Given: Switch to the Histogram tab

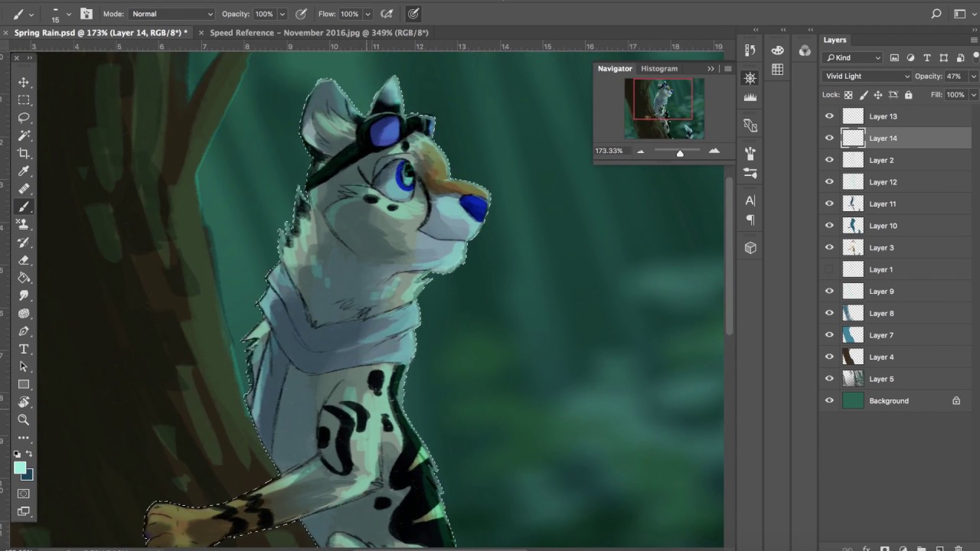Looking at the screenshot, I should pos(659,69).
